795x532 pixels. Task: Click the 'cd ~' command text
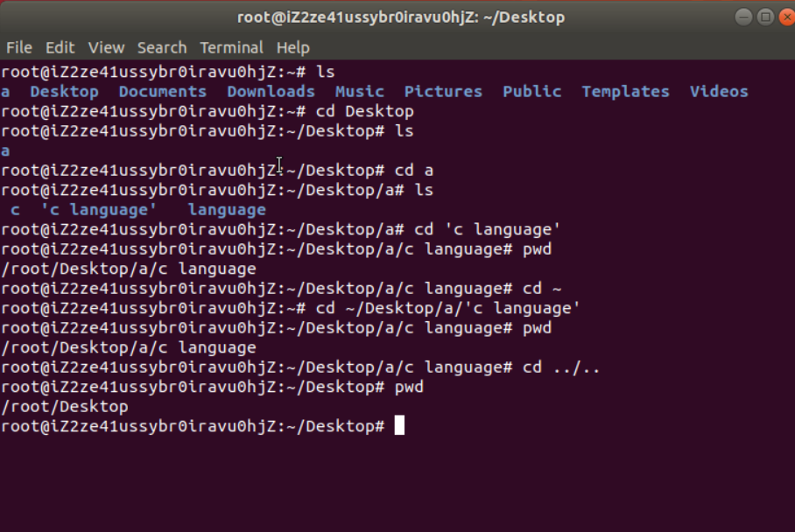pos(542,289)
